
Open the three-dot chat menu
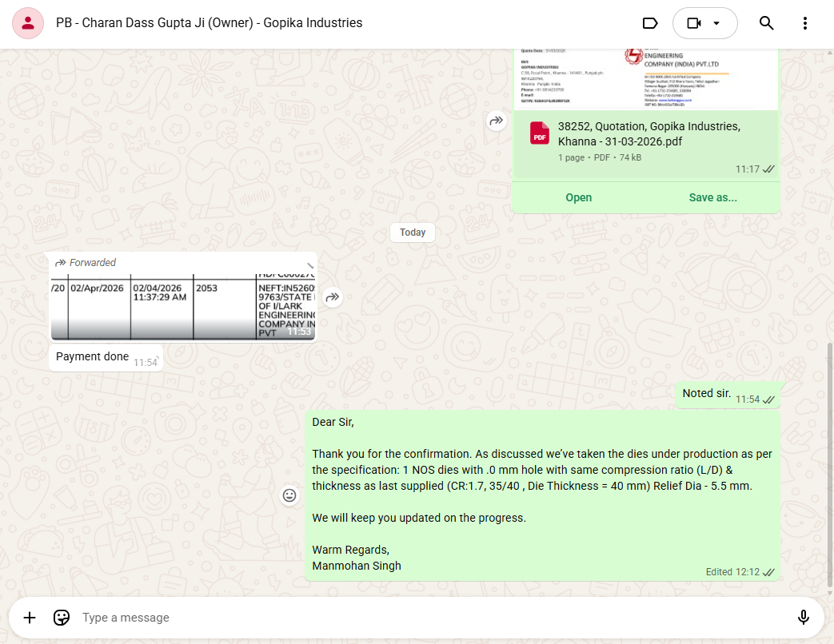[x=805, y=23]
